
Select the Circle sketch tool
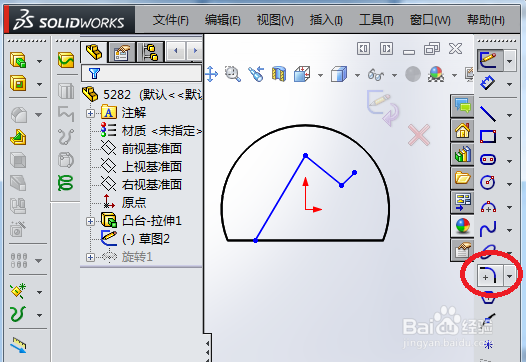(488, 182)
